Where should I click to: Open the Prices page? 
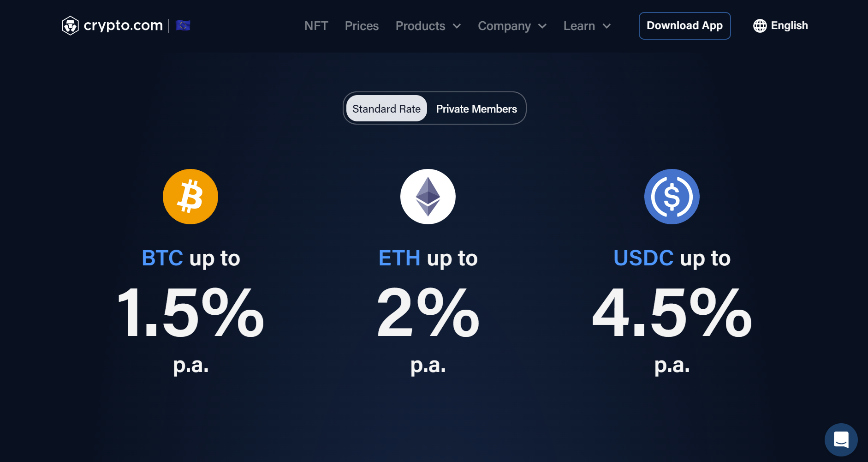click(362, 26)
